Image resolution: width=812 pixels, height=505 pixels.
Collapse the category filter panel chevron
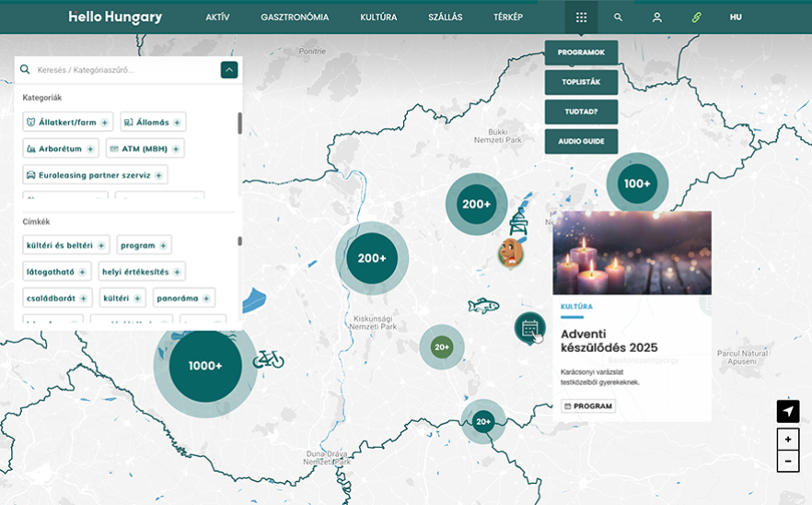point(229,70)
